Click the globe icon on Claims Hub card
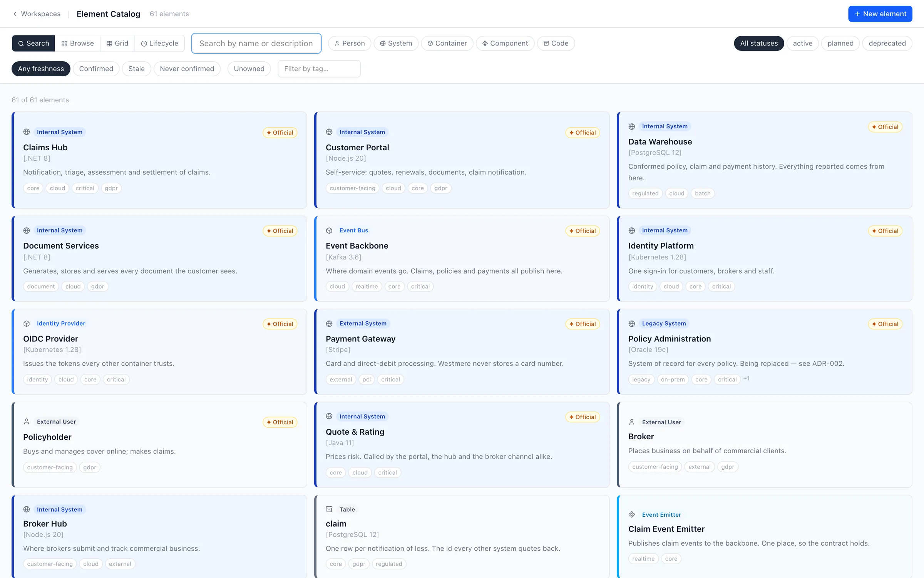 [x=27, y=132]
